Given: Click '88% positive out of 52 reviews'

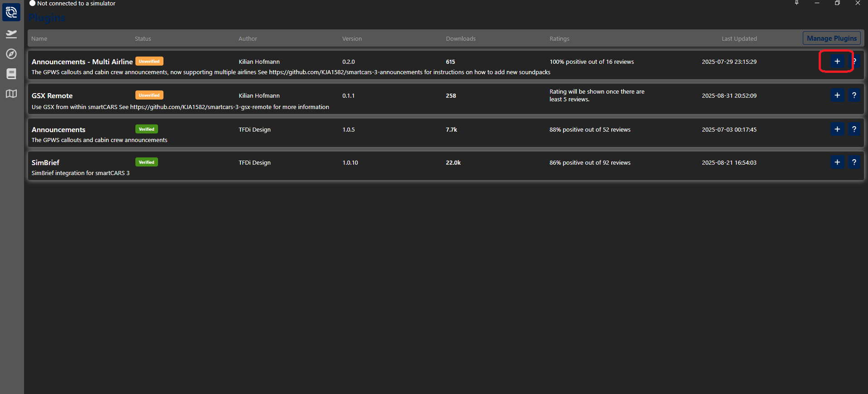Looking at the screenshot, I should tap(590, 130).
